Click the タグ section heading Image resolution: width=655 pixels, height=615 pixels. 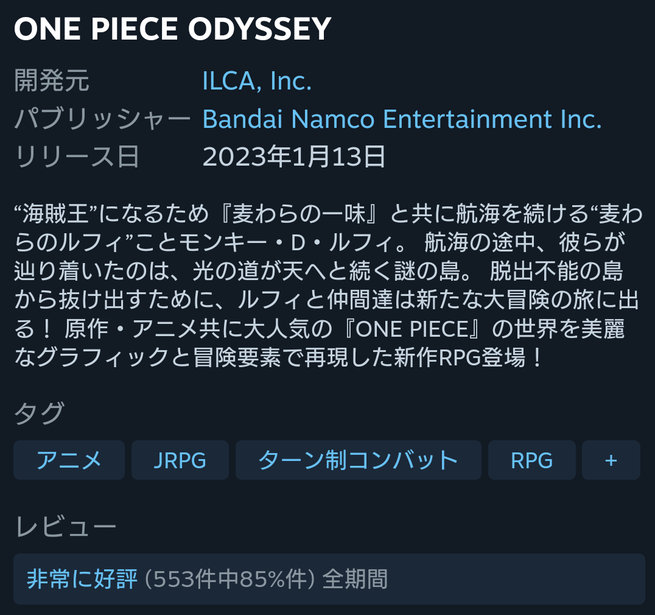tap(39, 413)
